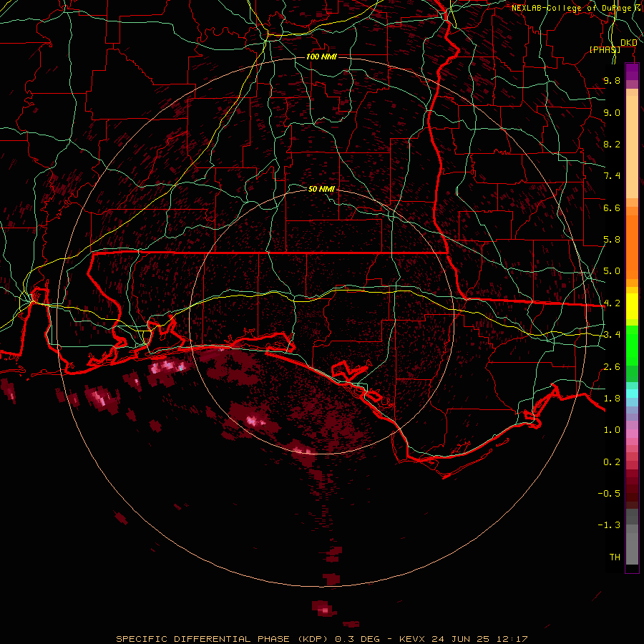Click the 5.0 color scale value
This screenshot has width=644, height=644.
(x=612, y=271)
